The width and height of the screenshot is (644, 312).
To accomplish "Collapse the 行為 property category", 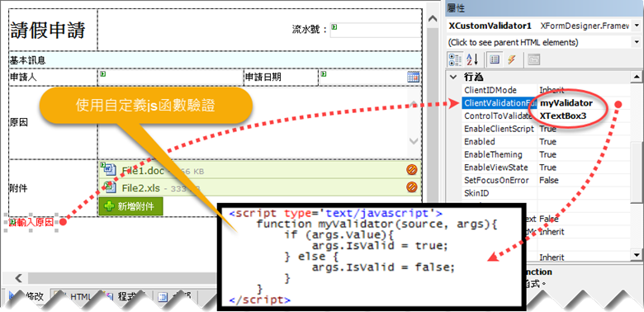I will pyautogui.click(x=453, y=77).
